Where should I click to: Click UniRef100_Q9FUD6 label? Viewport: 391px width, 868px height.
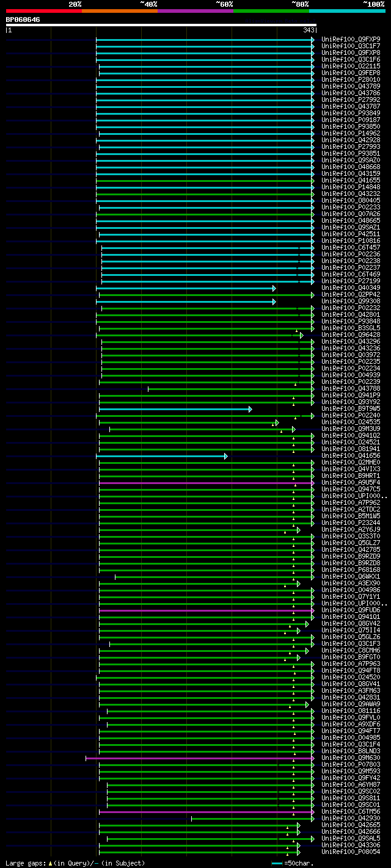tap(351, 610)
